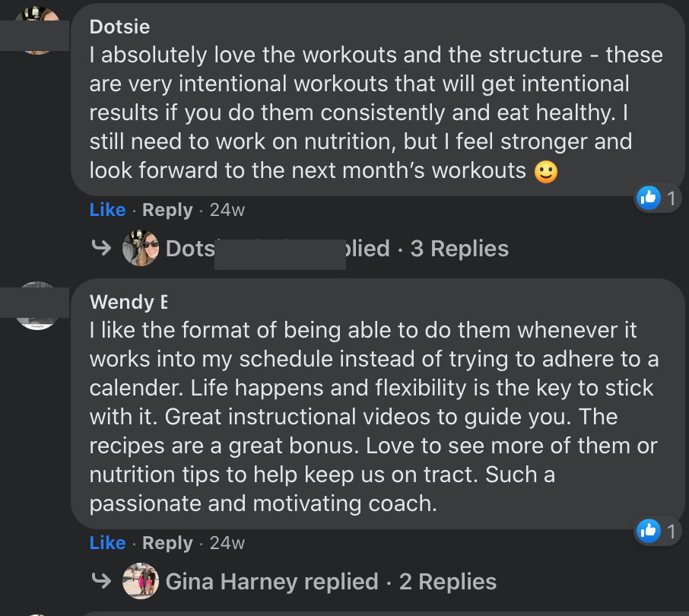
Task: View reaction count on Wendy's comment
Action: (671, 532)
